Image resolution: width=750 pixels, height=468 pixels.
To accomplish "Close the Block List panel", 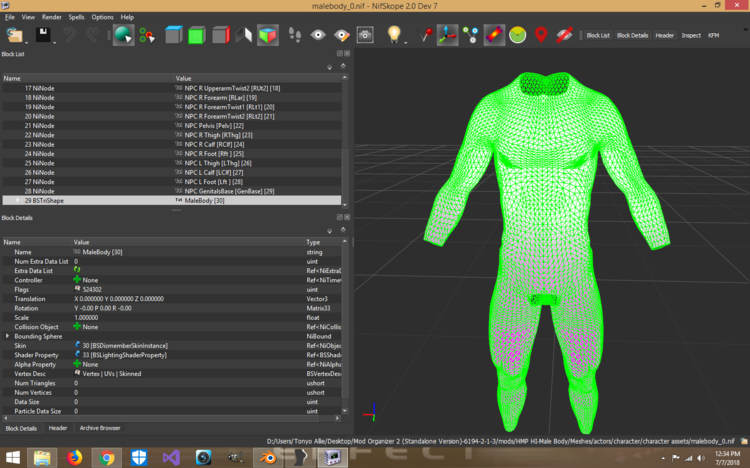I will (x=347, y=54).
